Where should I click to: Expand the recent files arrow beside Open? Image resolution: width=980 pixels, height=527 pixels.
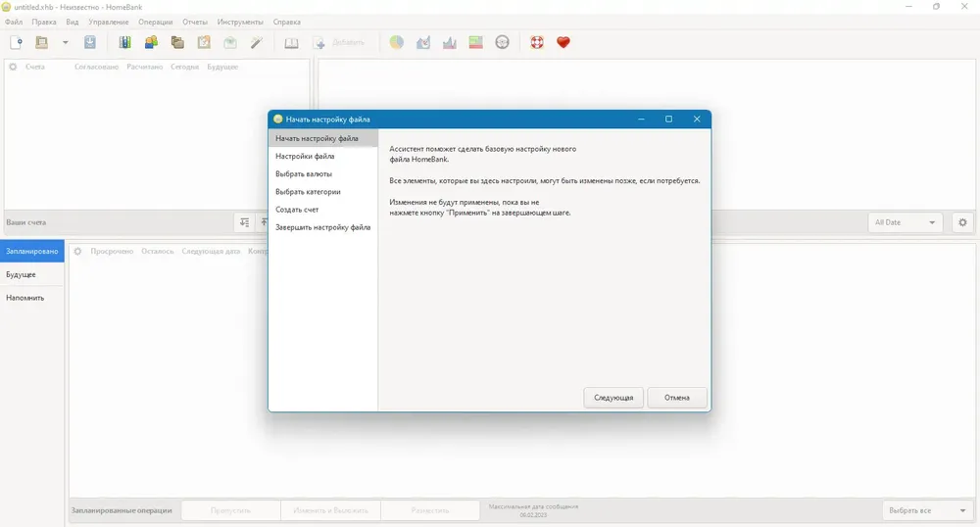coord(65,42)
